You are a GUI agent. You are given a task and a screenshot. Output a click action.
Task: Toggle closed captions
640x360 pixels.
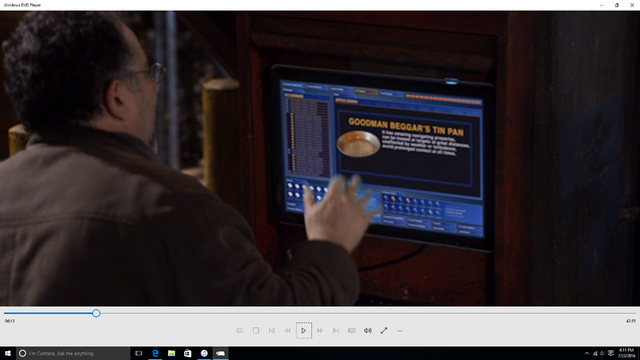(x=351, y=331)
